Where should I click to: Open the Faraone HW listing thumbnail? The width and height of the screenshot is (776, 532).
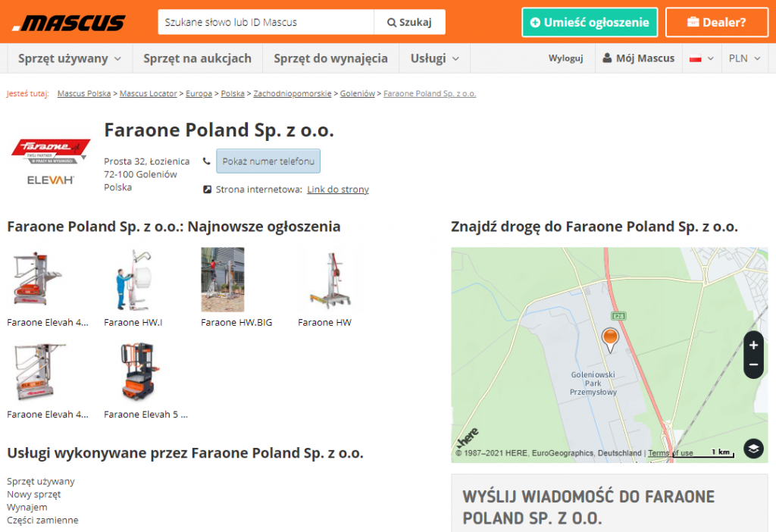click(x=330, y=280)
